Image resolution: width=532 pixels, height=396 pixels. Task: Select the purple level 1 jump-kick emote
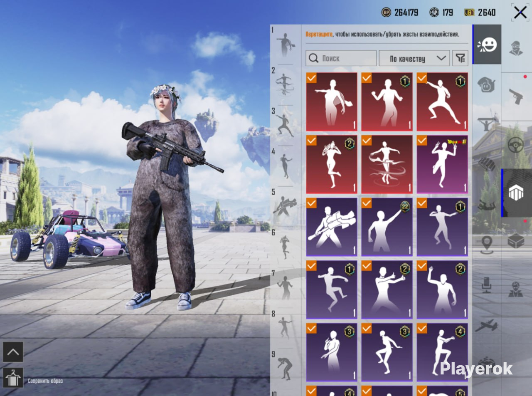click(332, 290)
